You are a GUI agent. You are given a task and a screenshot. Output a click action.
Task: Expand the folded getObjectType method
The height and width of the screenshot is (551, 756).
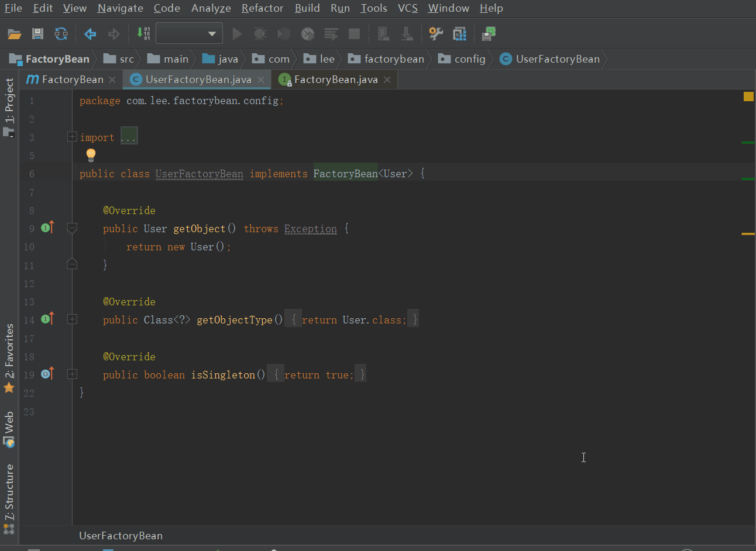(x=72, y=319)
